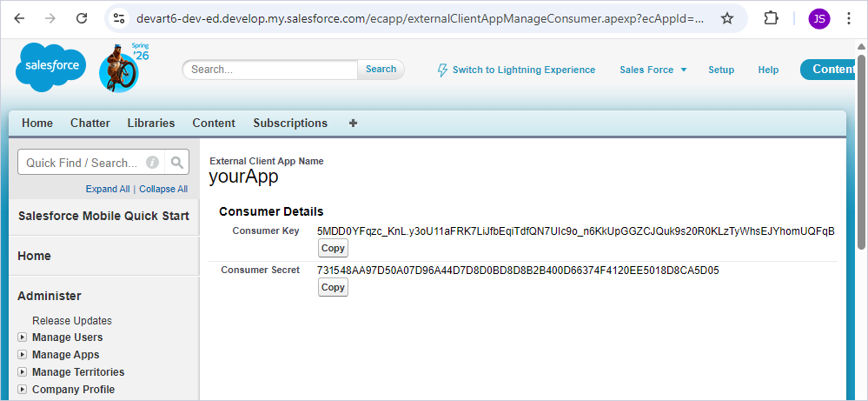Expand the Manage Apps tree node
The height and width of the screenshot is (401, 868).
(22, 355)
